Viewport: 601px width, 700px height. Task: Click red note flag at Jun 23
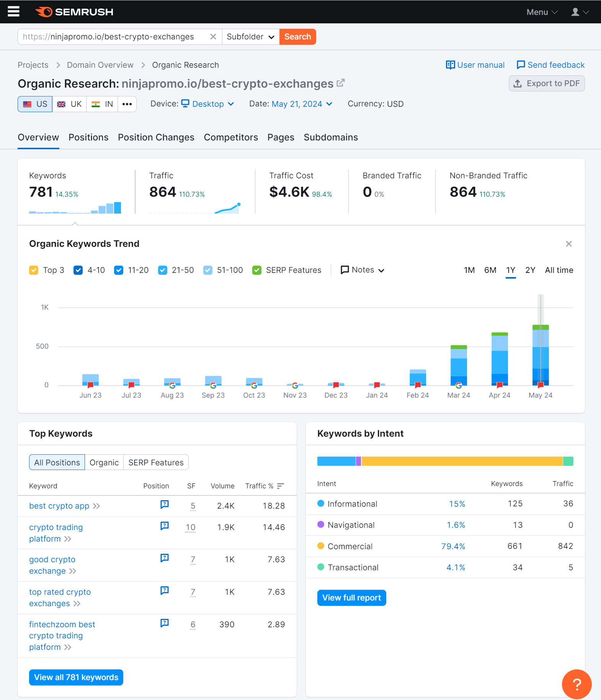pos(90,385)
